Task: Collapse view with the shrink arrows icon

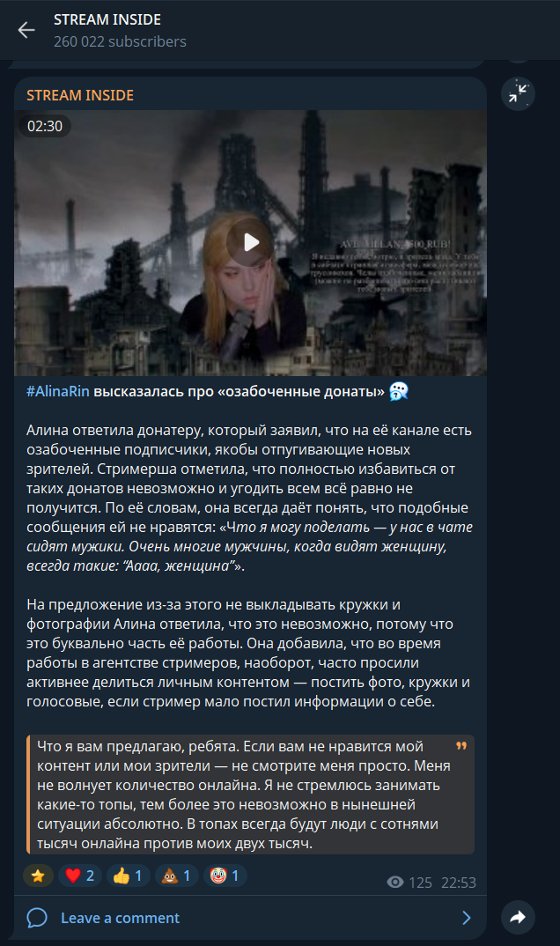Action: [x=518, y=93]
